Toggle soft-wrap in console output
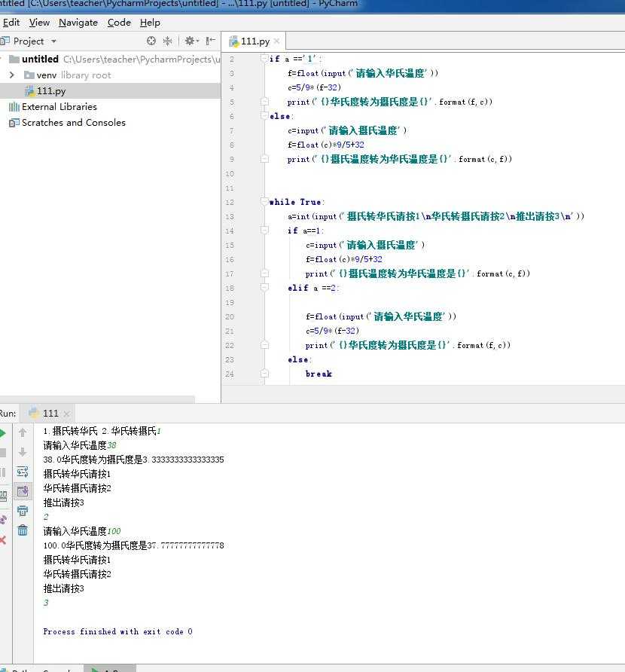 pyautogui.click(x=23, y=472)
